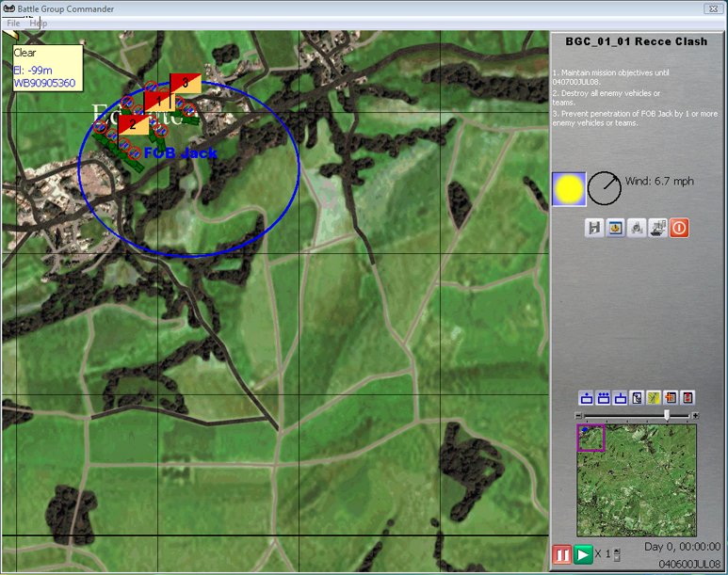Click the three-dot blue unit formation icon
This screenshot has height=575, width=728.
(x=604, y=398)
